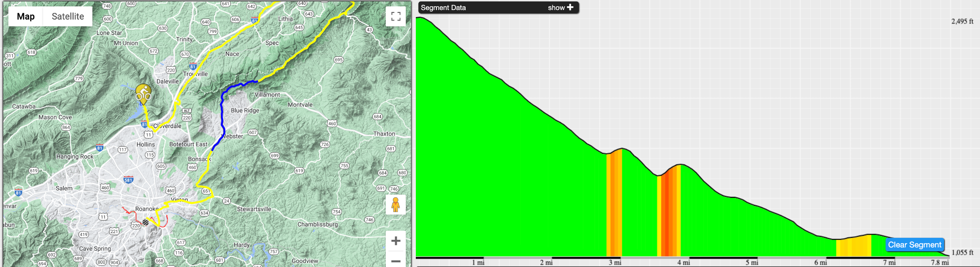Click the Roanoke city label on map

tap(146, 209)
